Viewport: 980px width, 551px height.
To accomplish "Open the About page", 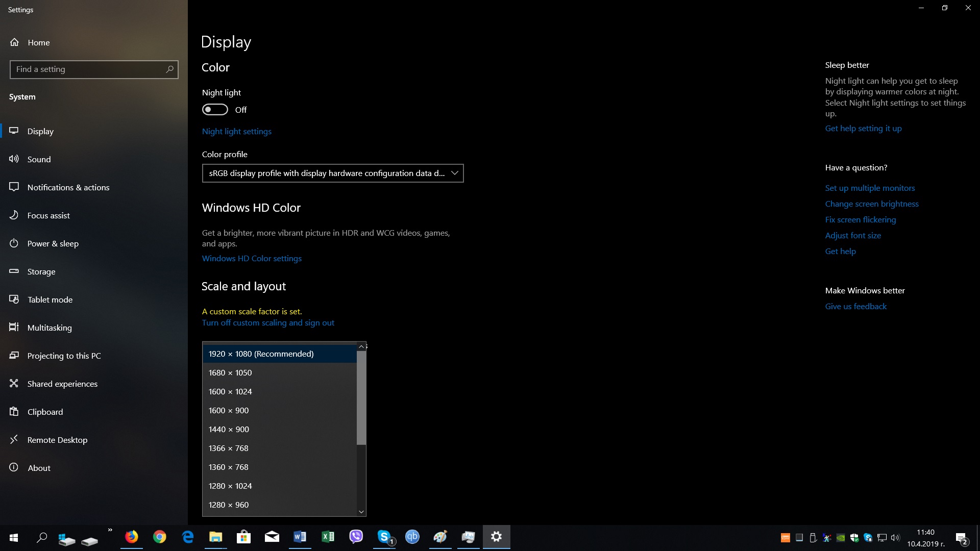I will tap(39, 468).
